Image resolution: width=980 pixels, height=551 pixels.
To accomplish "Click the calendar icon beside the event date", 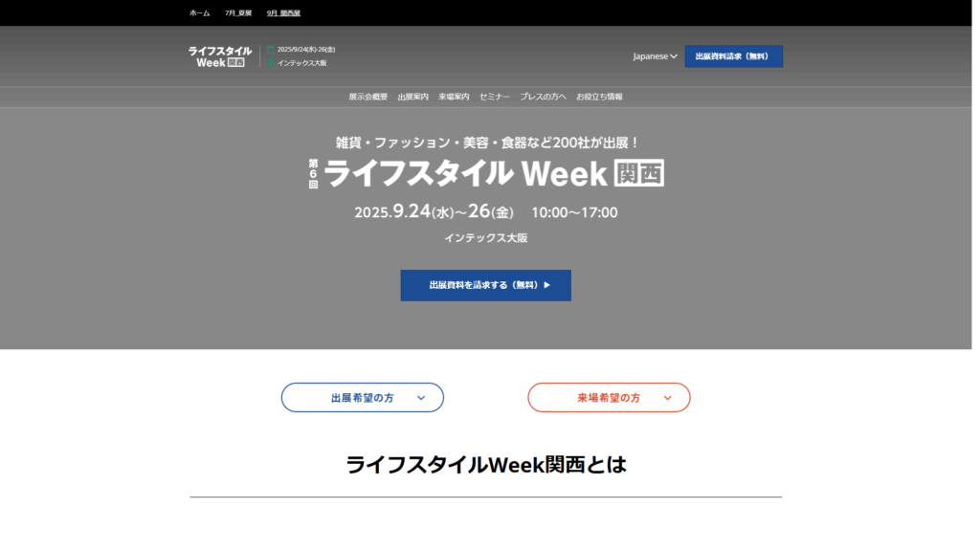I will click(271, 50).
